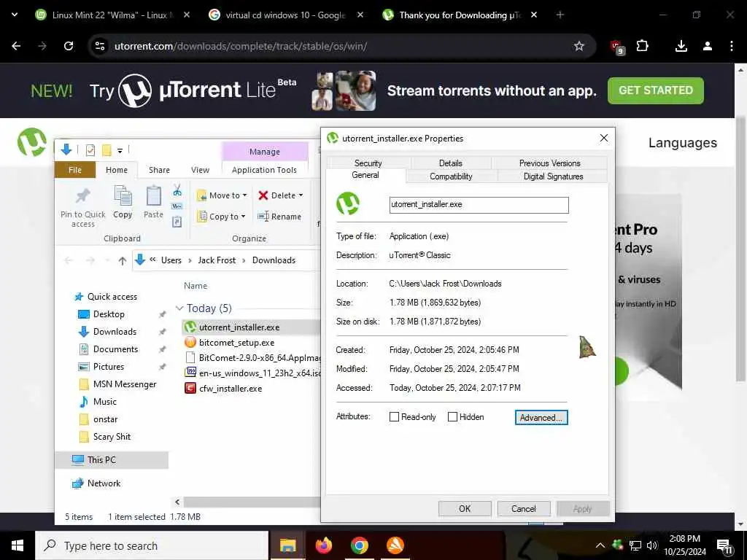Viewport: 747px width, 560px height.
Task: View site information icon in address bar
Action: coord(99,46)
